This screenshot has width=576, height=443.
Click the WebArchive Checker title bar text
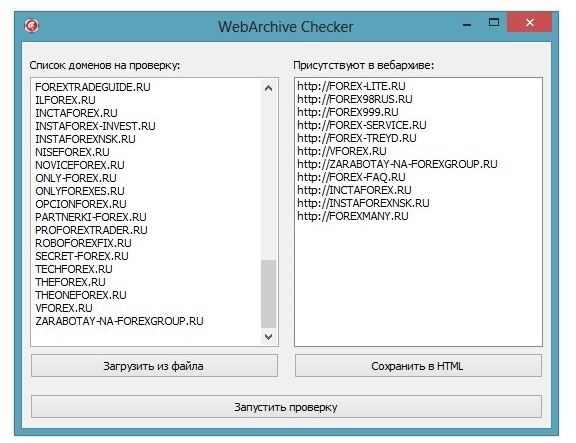pyautogui.click(x=286, y=27)
